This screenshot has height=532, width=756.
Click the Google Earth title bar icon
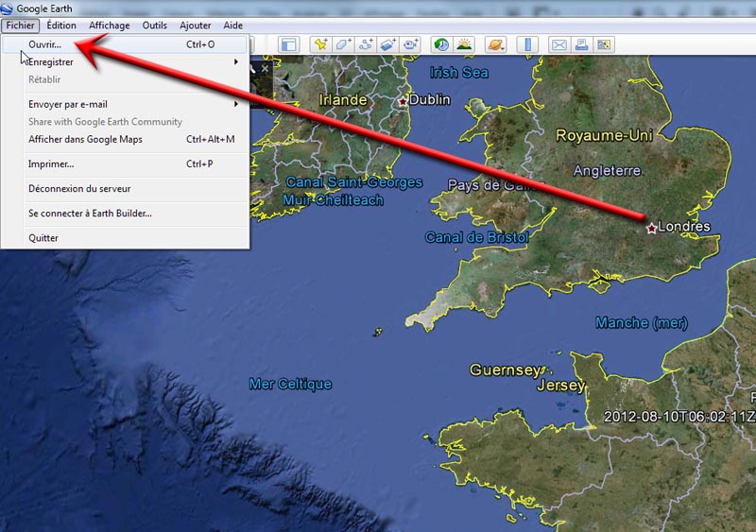7,9
